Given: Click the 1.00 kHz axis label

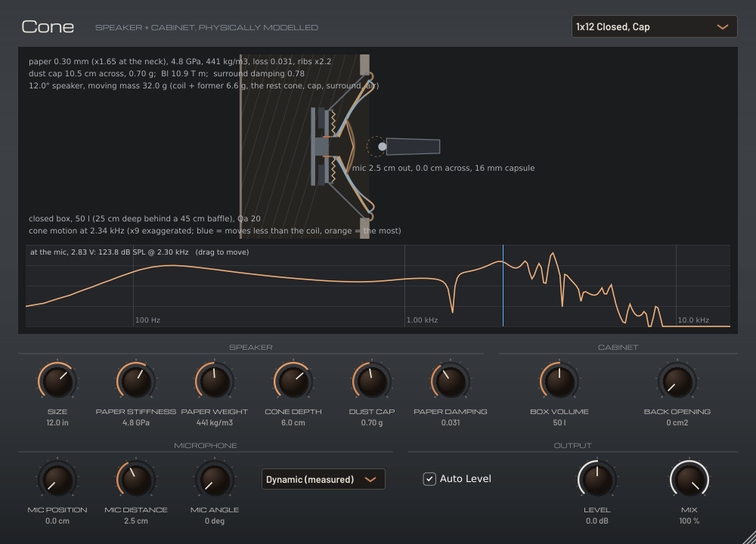Looking at the screenshot, I should (x=422, y=320).
